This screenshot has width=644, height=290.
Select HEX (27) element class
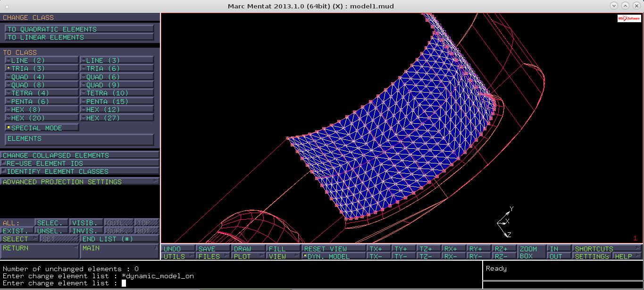pos(117,118)
